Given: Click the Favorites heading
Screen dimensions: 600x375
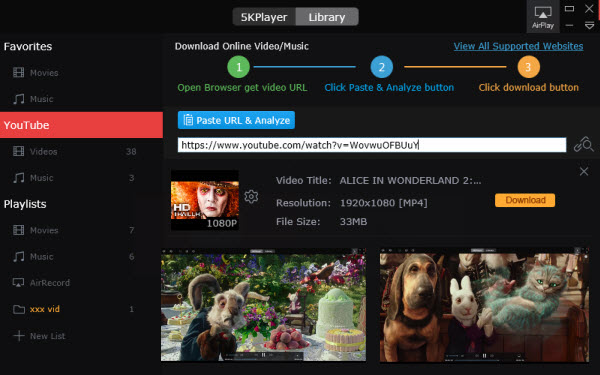Looking at the screenshot, I should [28, 46].
